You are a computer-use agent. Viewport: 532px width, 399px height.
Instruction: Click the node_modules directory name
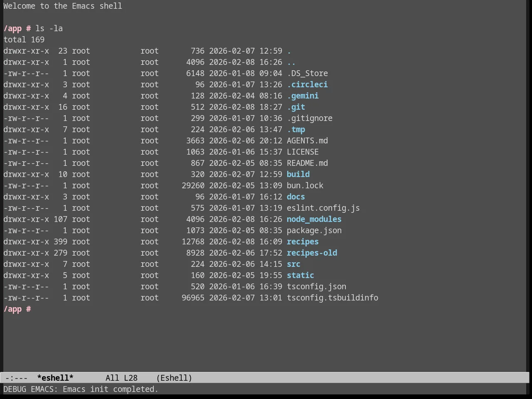click(314, 219)
